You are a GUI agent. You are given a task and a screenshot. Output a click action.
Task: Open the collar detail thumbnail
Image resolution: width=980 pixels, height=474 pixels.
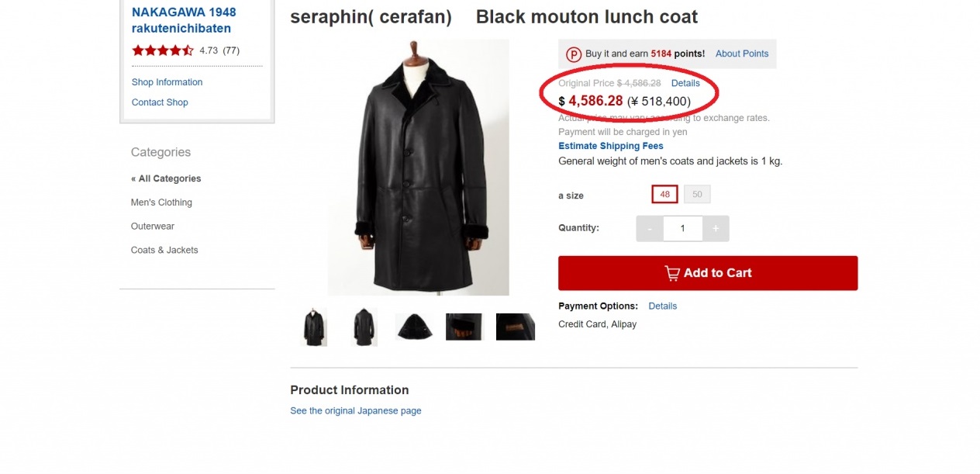click(x=414, y=327)
